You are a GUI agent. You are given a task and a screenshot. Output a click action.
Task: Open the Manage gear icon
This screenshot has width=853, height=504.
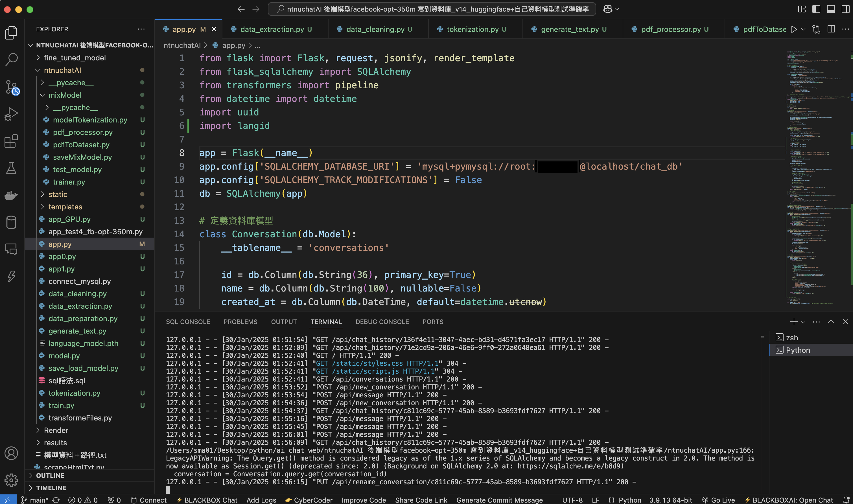click(12, 480)
